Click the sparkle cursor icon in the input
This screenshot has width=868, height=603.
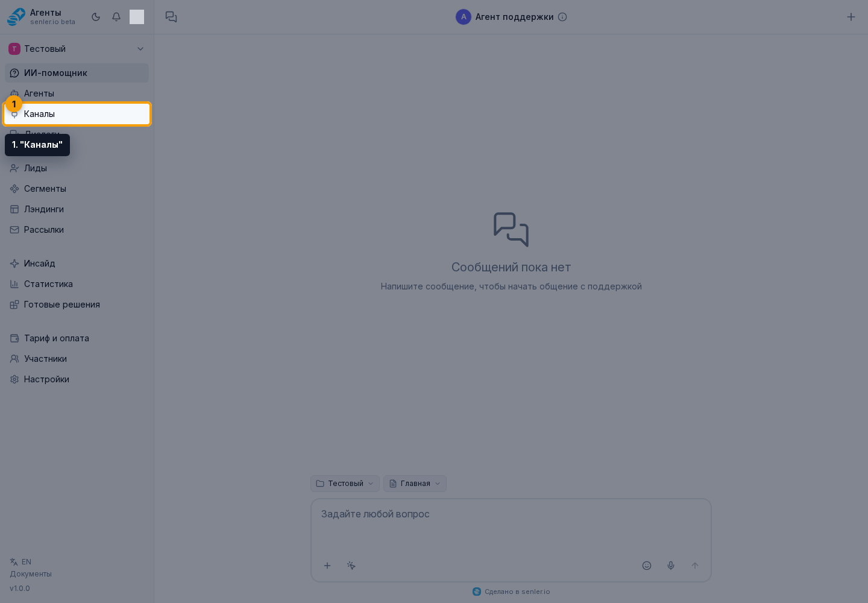tap(351, 566)
